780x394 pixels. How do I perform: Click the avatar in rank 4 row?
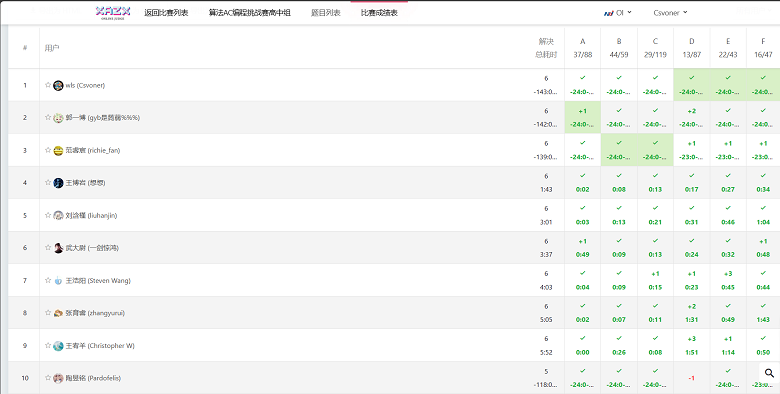(58, 183)
